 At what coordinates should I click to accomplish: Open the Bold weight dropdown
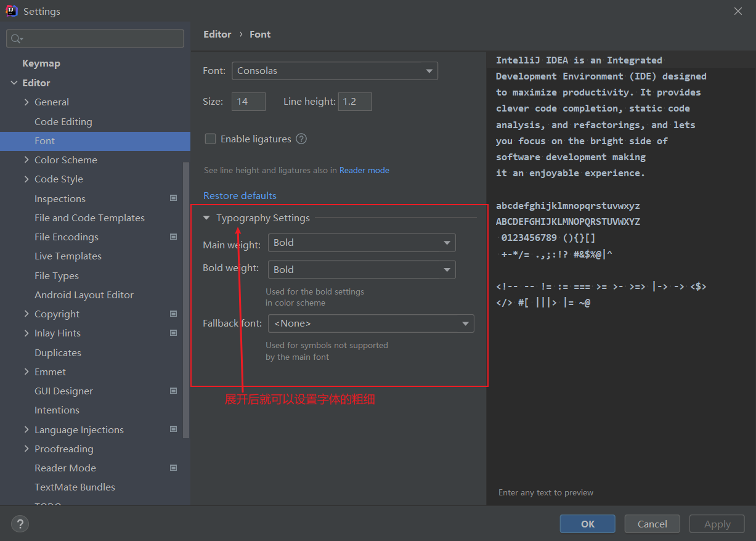click(362, 269)
